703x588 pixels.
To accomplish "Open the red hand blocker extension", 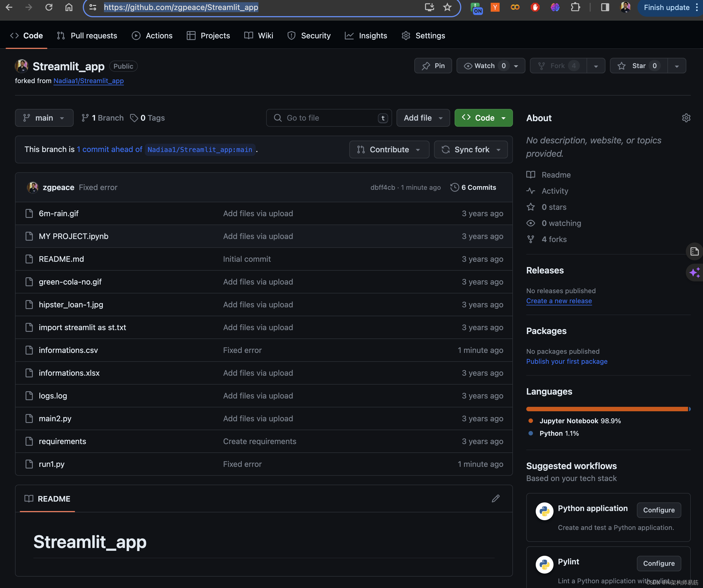I will 535,7.
